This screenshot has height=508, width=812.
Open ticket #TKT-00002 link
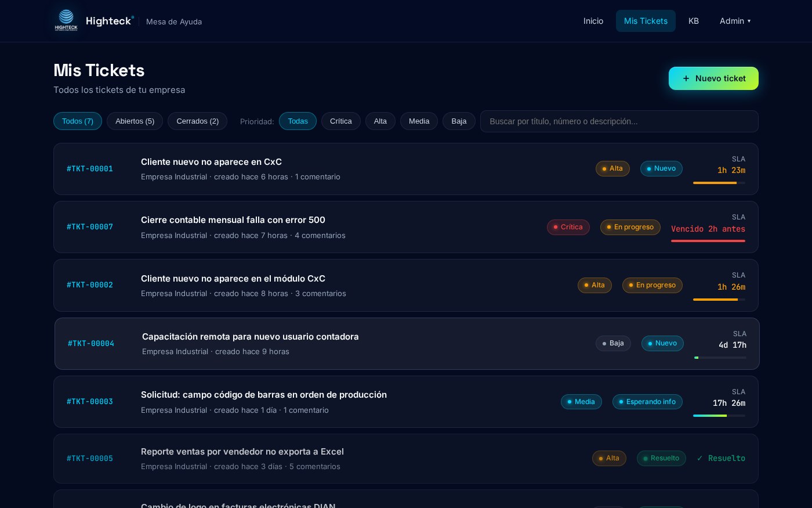(x=90, y=285)
